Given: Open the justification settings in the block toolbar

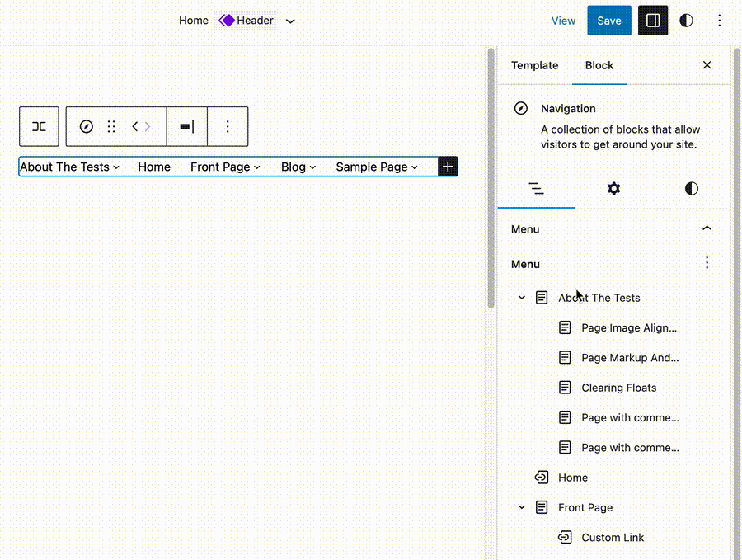Looking at the screenshot, I should (x=185, y=126).
